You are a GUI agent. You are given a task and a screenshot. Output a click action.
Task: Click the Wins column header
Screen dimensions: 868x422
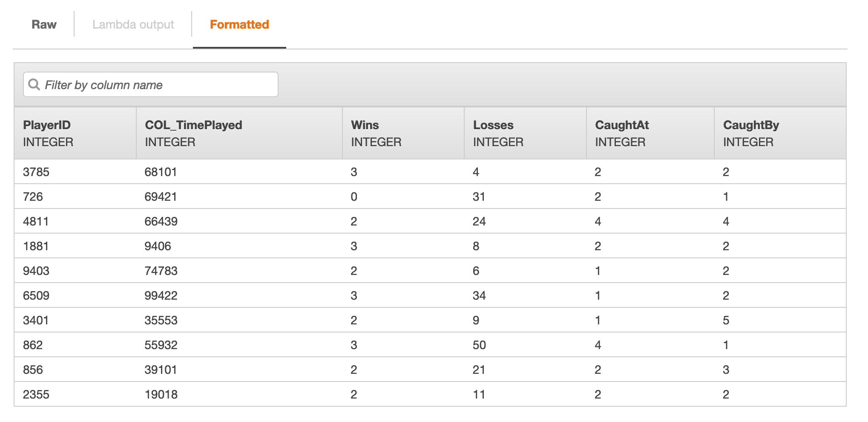tap(365, 125)
